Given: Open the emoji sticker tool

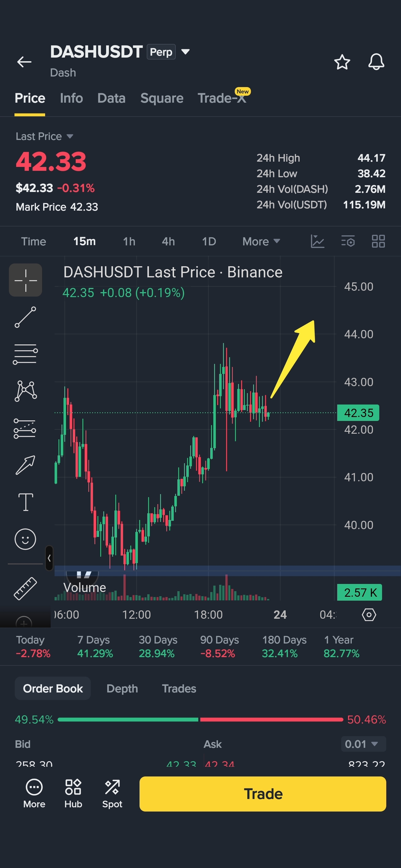Looking at the screenshot, I should (25, 539).
